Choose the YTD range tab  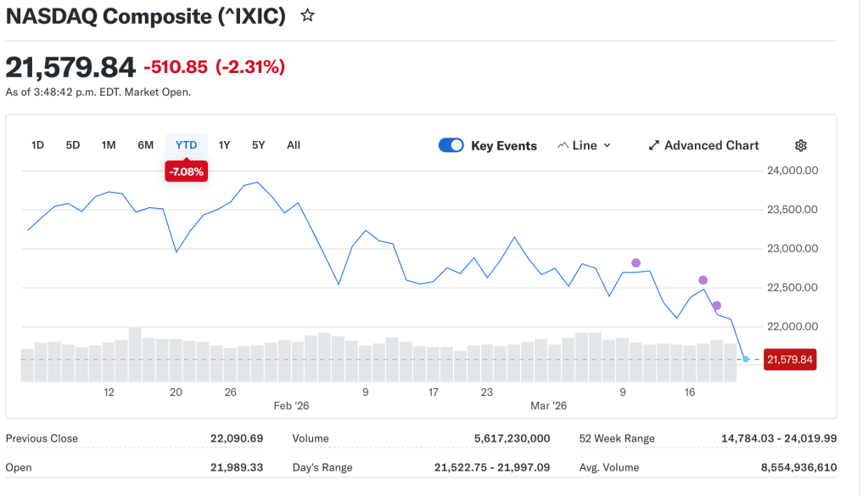point(186,145)
